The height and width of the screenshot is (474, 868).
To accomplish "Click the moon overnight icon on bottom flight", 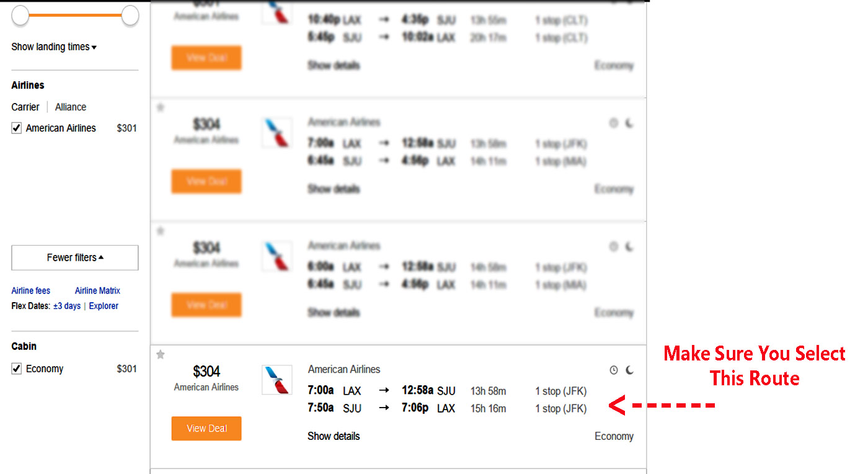I will pos(629,370).
